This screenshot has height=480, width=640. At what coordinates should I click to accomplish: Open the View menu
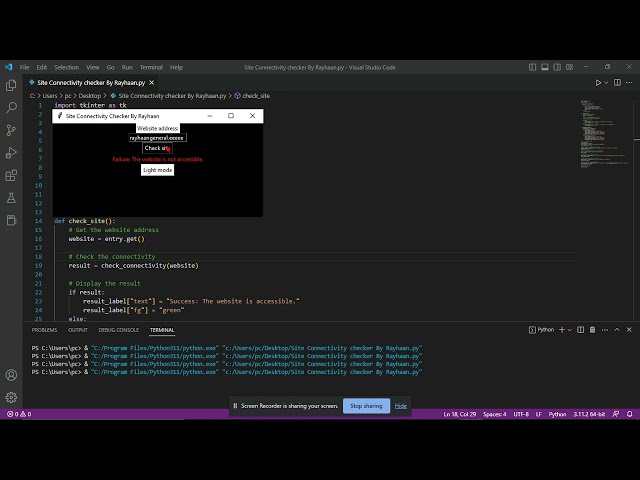tap(93, 67)
